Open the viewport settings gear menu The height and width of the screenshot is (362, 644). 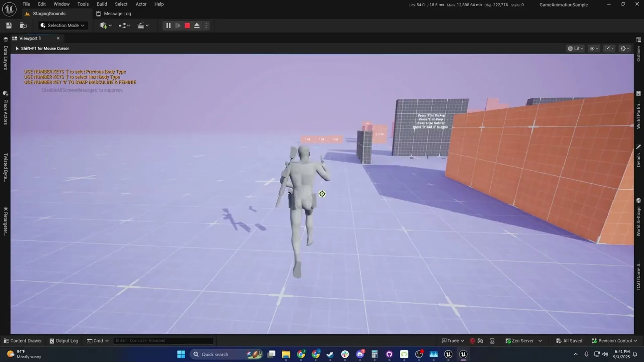point(625,49)
